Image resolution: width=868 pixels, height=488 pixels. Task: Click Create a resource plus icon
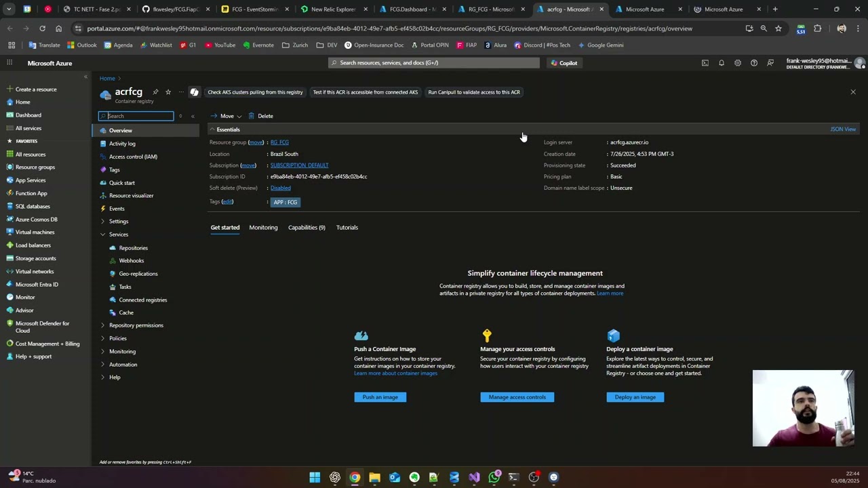[x=9, y=89]
